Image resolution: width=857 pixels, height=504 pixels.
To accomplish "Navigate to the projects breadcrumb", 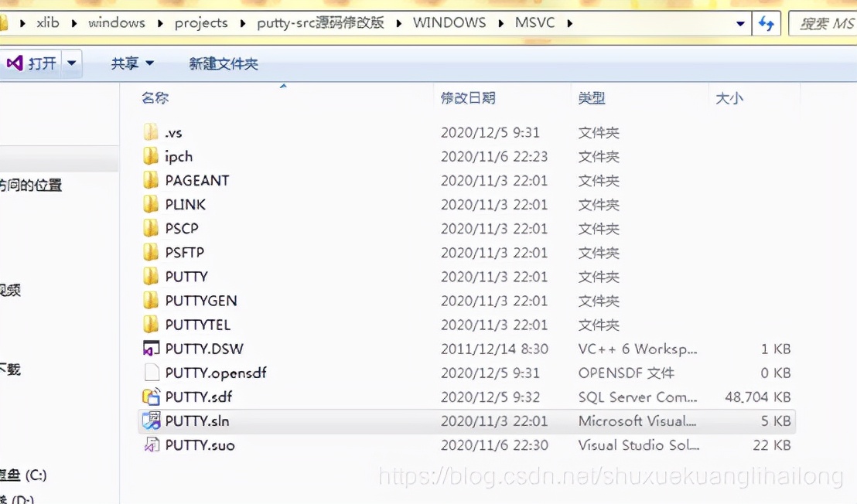I will coord(200,23).
